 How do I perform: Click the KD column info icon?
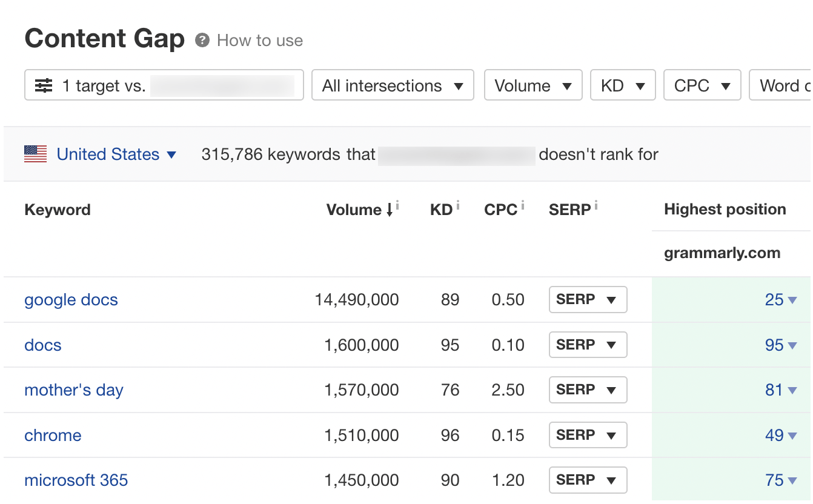(457, 204)
